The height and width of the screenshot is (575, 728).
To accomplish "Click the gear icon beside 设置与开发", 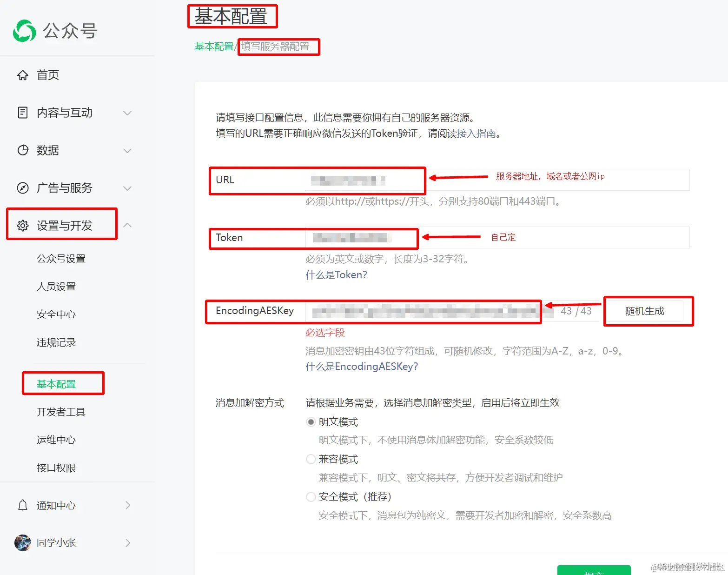I will [x=23, y=226].
